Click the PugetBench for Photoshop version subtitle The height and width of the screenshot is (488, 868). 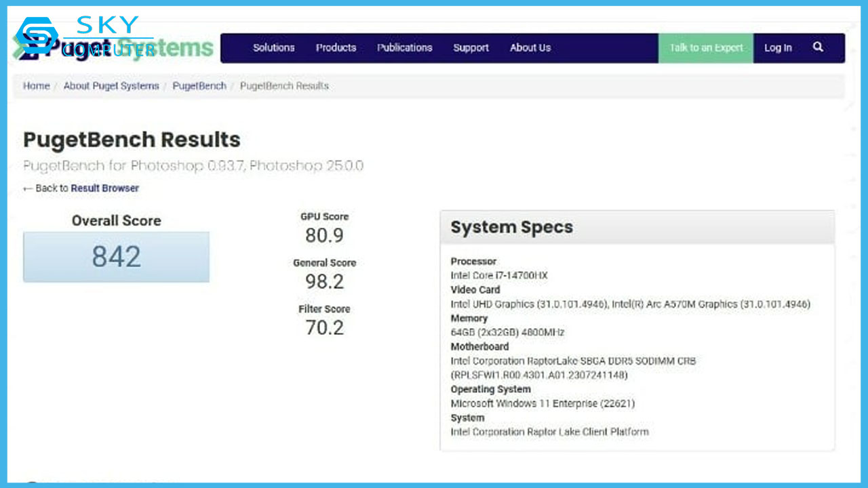[193, 166]
